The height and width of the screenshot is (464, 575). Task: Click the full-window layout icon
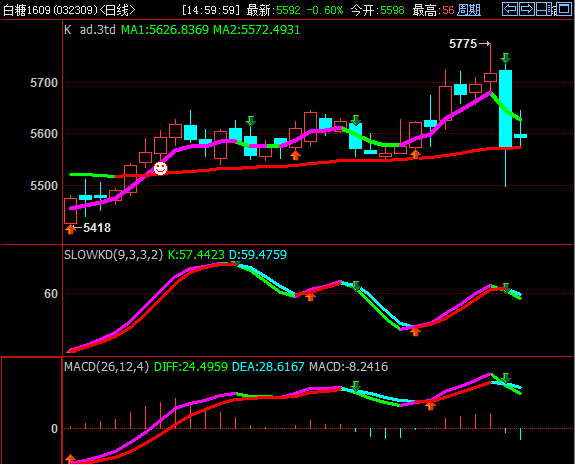[x=563, y=9]
